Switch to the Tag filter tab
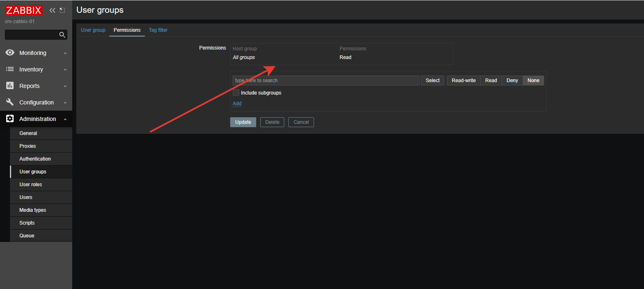 158,30
